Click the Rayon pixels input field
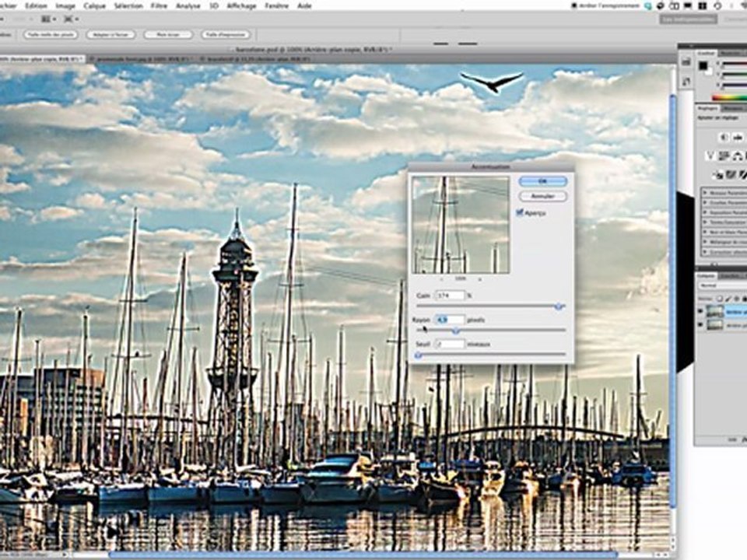 tap(451, 320)
